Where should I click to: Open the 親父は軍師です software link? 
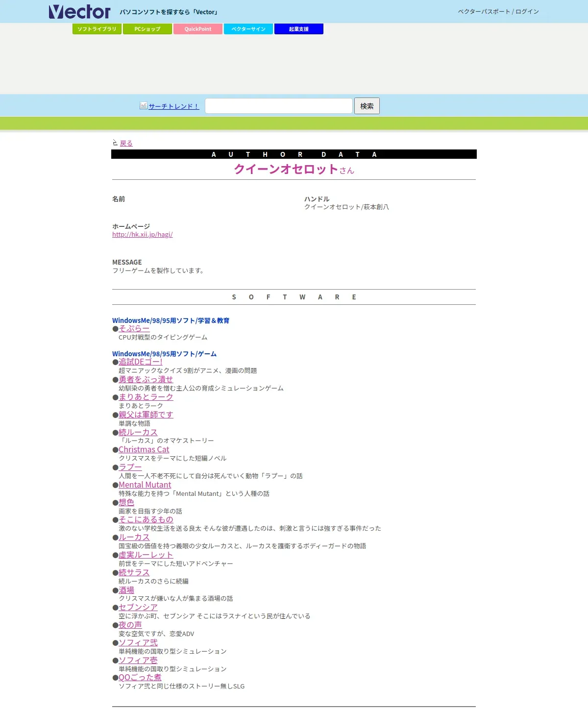[146, 415]
